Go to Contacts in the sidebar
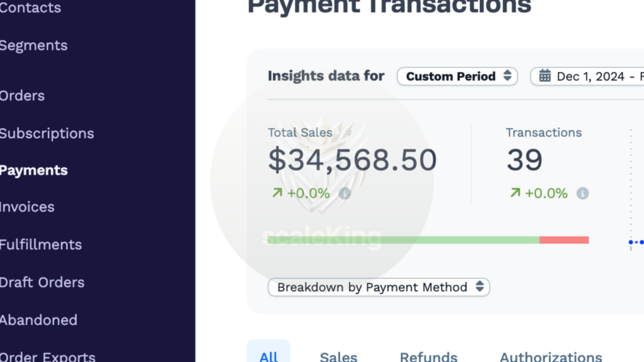Screen dimensions: 644x362 [30, 8]
